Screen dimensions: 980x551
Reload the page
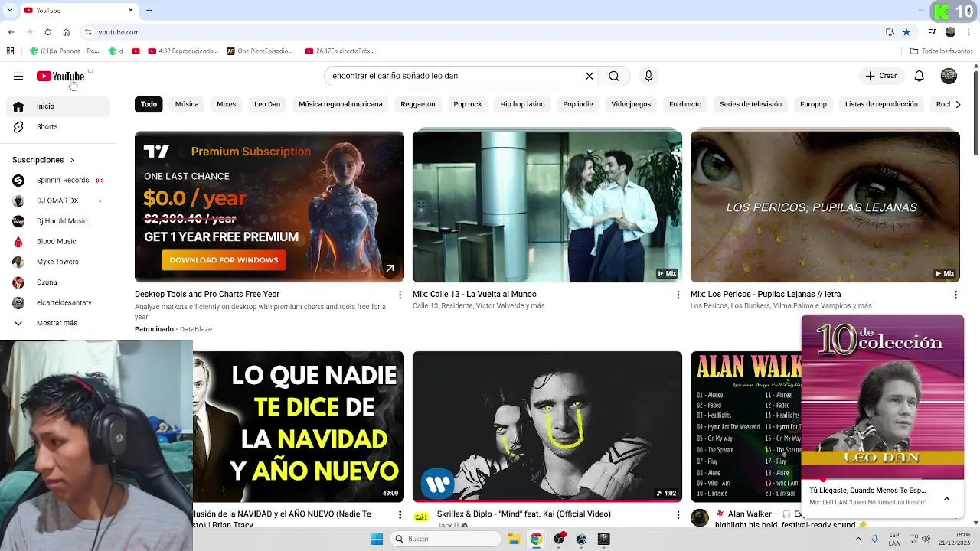(47, 32)
